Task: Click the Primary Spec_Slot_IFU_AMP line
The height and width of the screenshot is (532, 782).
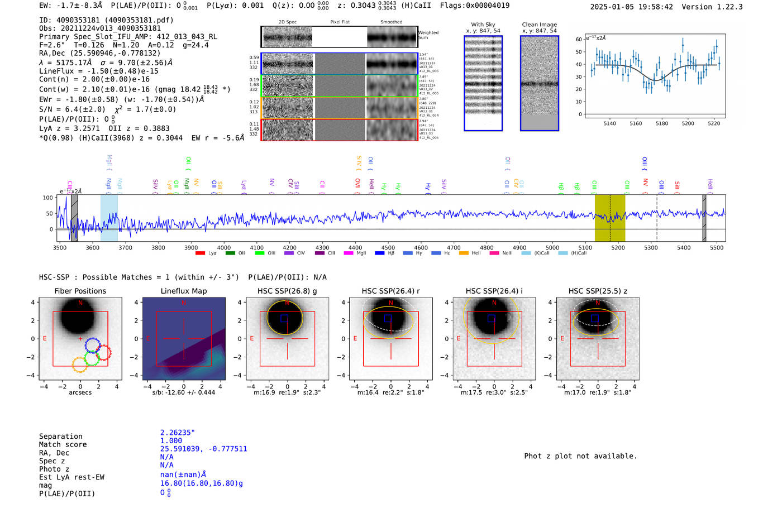Action: pos(128,37)
